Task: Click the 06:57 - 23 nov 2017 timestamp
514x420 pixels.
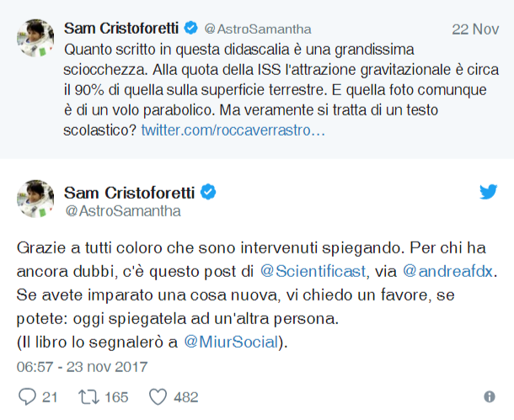Action: (x=83, y=367)
